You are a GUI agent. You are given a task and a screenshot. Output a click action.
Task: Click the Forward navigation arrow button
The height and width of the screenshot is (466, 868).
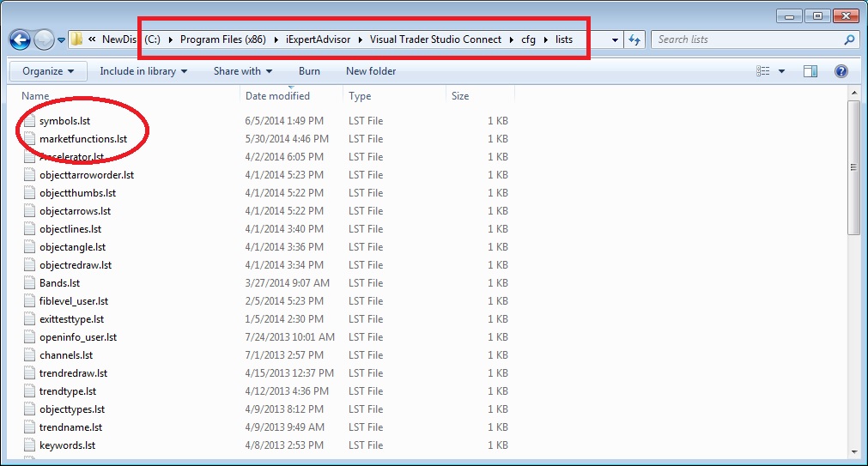tap(44, 39)
